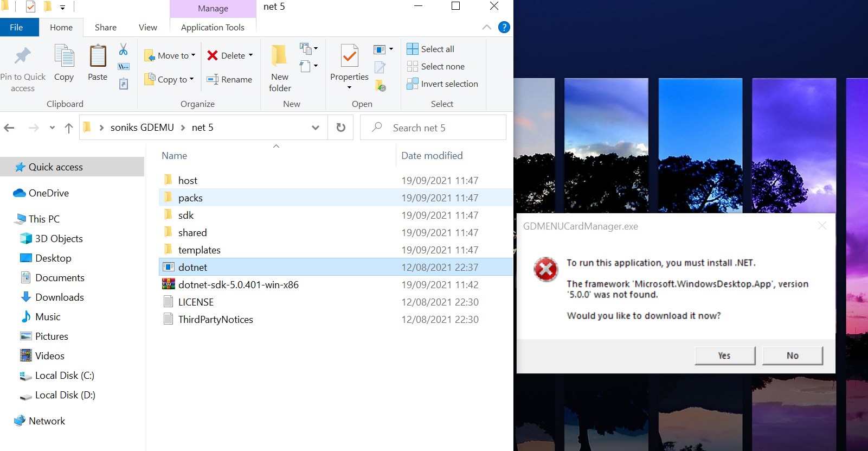
Task: Open the Application Tools tab
Action: (213, 27)
